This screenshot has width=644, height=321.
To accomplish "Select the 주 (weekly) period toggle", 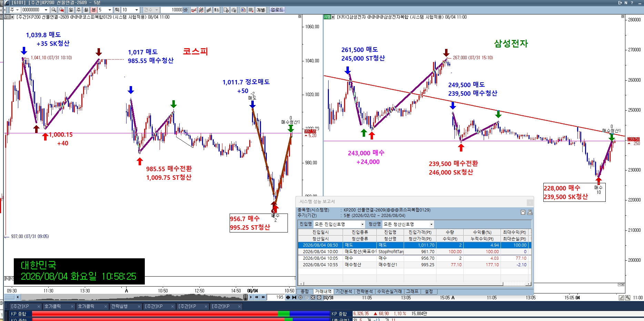I will [x=78, y=10].
